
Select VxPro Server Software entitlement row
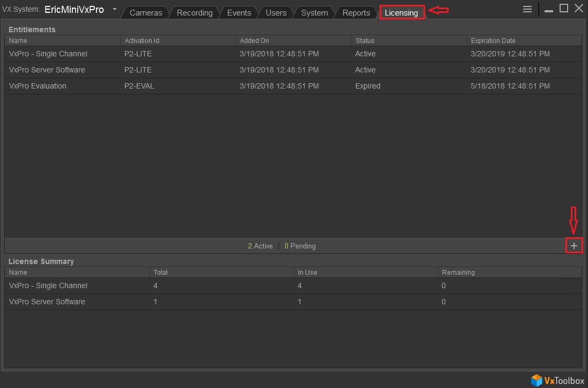293,70
